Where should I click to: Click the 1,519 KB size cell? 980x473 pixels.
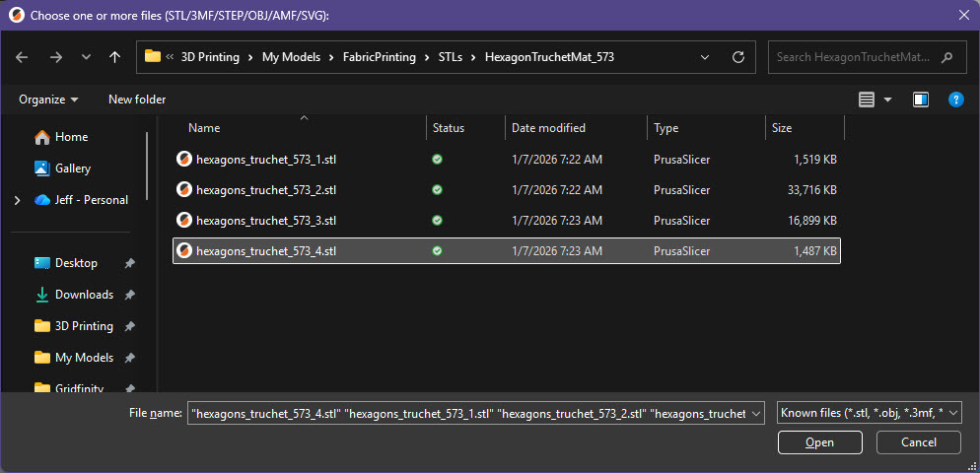(815, 160)
